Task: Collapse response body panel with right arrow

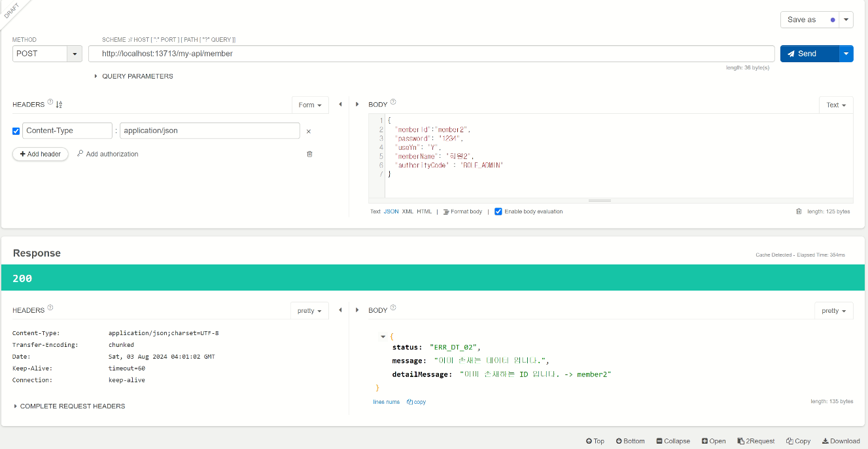Action: coord(357,310)
